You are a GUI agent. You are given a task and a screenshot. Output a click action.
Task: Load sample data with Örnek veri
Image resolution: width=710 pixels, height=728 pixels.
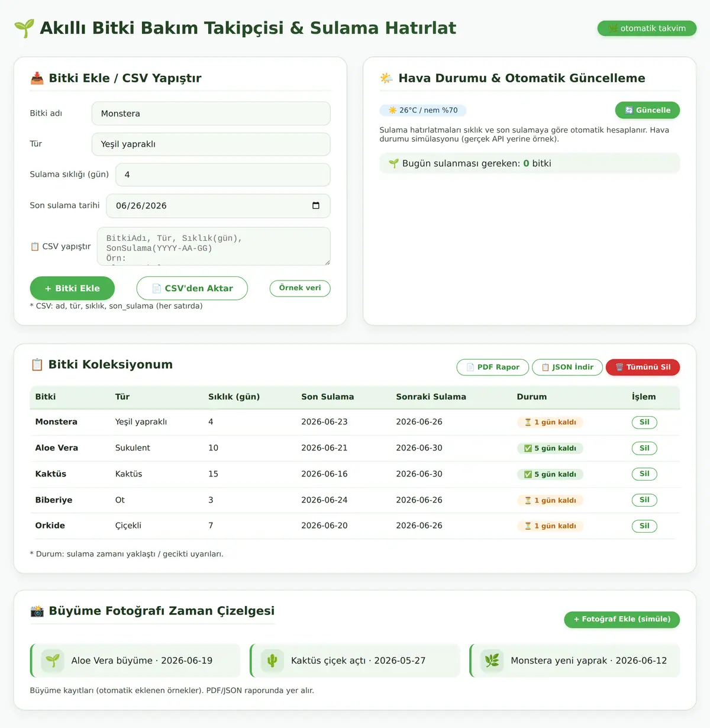click(x=300, y=288)
